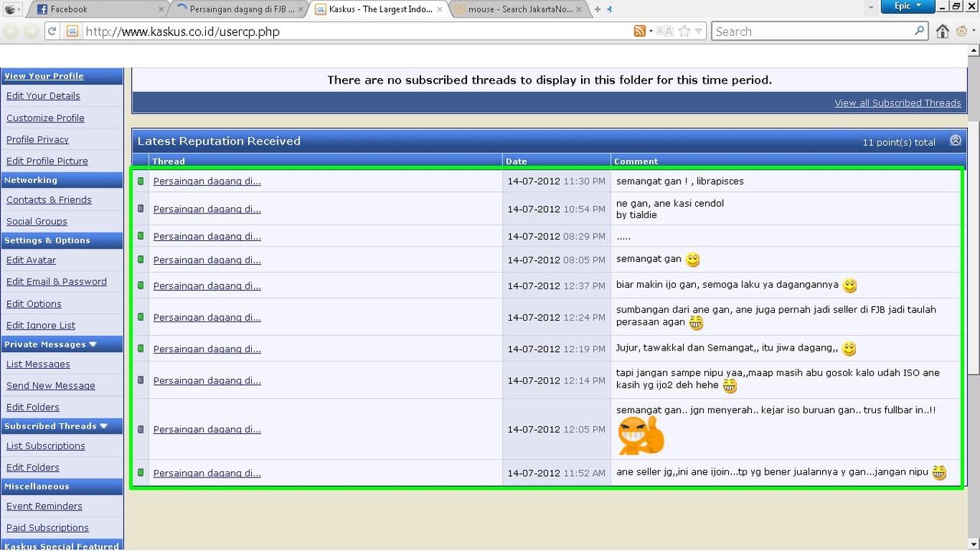980x551 pixels.
Task: Open the Edit Options link
Action: tap(34, 304)
